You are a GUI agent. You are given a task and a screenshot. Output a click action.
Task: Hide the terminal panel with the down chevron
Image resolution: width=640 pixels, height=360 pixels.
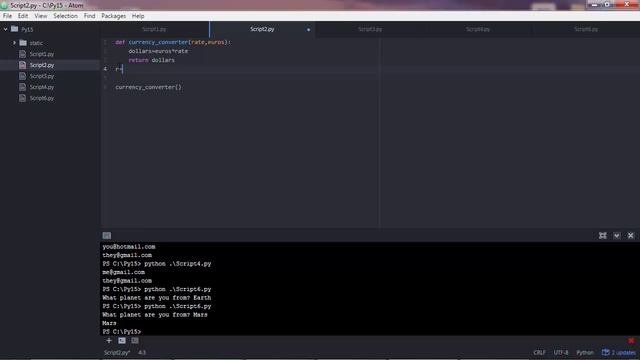coord(617,236)
